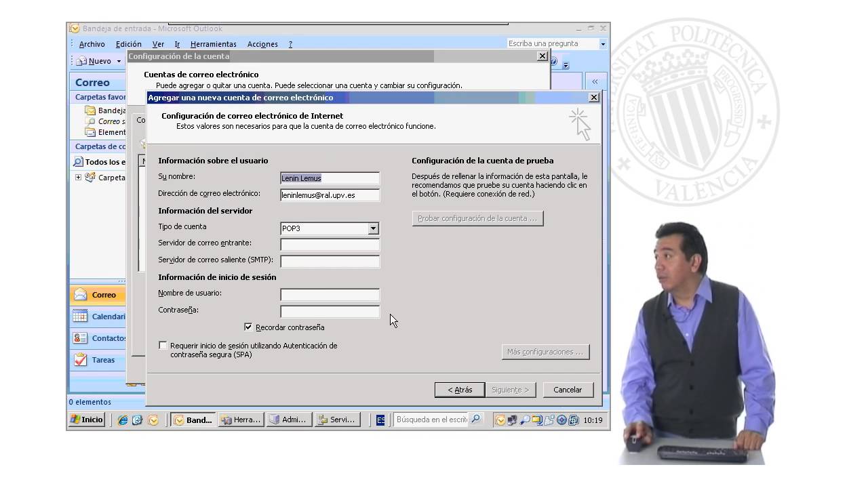Open the ? help menu
The height and width of the screenshot is (488, 868).
(x=290, y=44)
